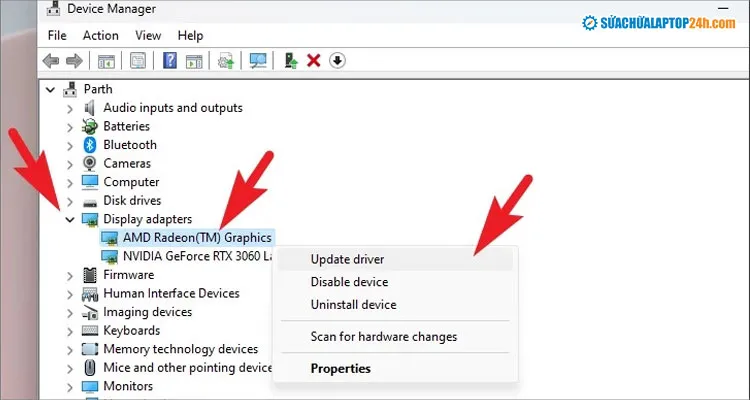Select the AMD Radeon(TM) Graphics device

tap(197, 238)
